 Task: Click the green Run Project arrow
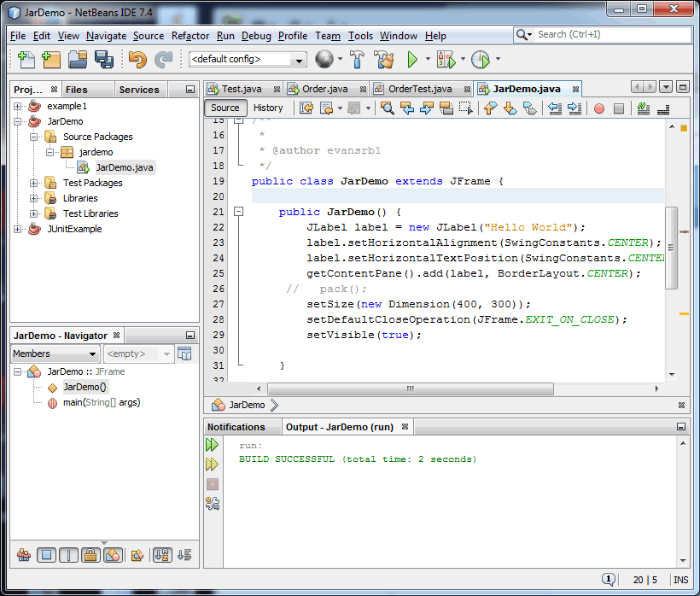(412, 60)
